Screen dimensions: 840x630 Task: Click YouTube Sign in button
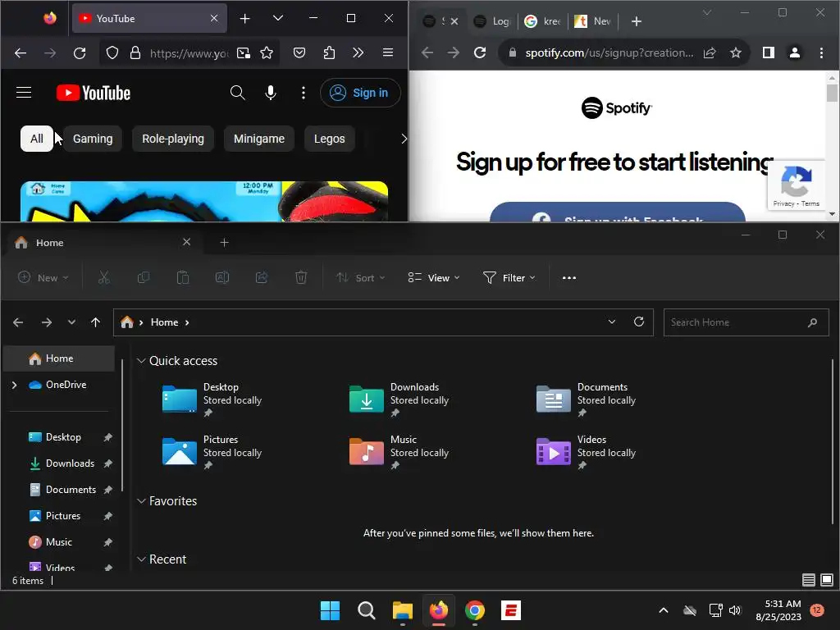pos(360,93)
